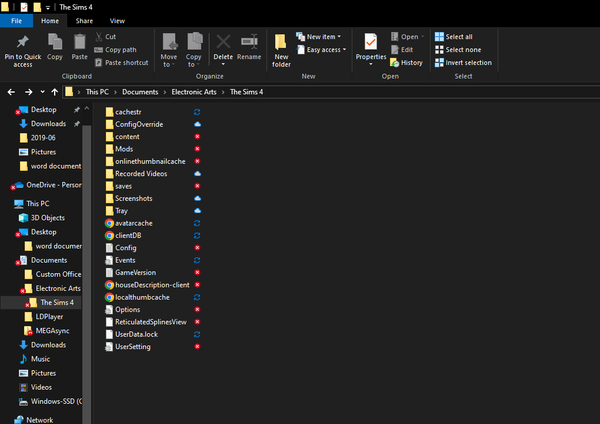The height and width of the screenshot is (424, 600).
Task: Click the localthumbcache Chrome file icon
Action: (x=109, y=297)
